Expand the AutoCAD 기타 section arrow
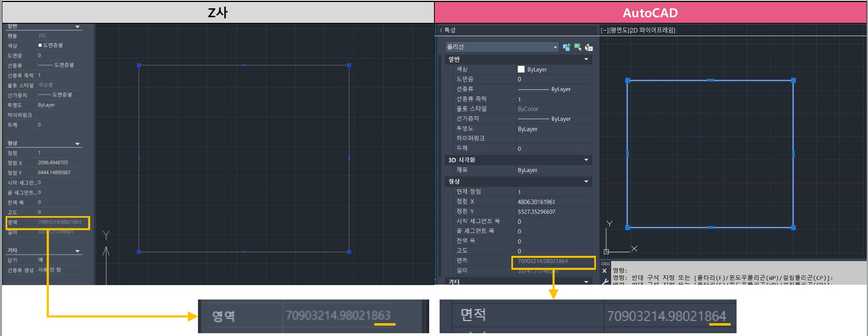 [x=586, y=282]
